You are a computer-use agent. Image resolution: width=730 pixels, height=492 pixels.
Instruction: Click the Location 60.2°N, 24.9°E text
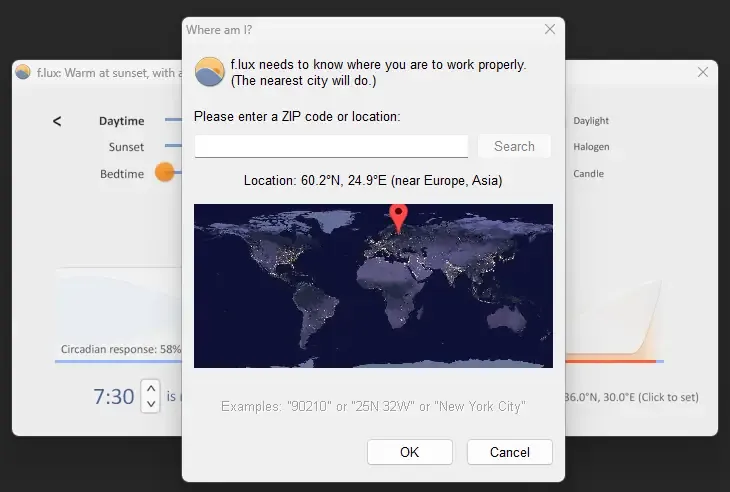(373, 181)
